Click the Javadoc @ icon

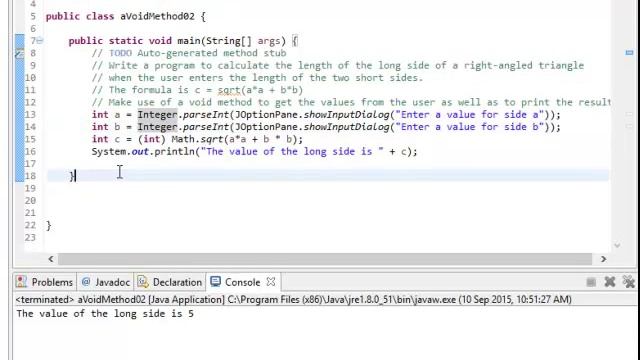86,282
